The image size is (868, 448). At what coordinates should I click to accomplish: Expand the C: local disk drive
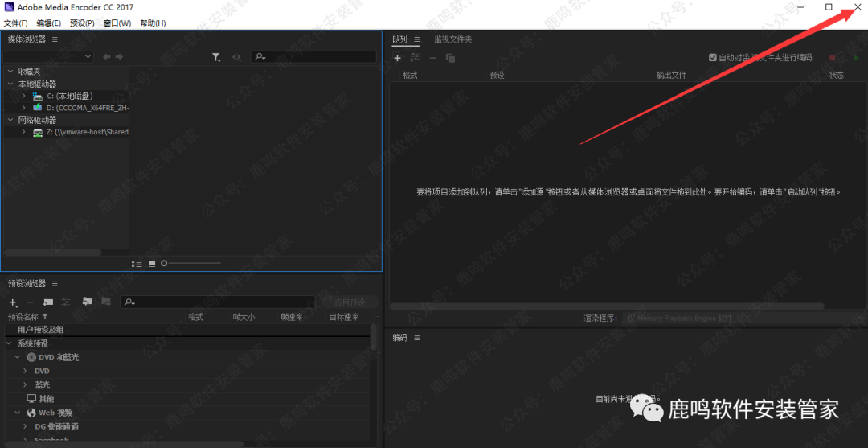[x=24, y=96]
